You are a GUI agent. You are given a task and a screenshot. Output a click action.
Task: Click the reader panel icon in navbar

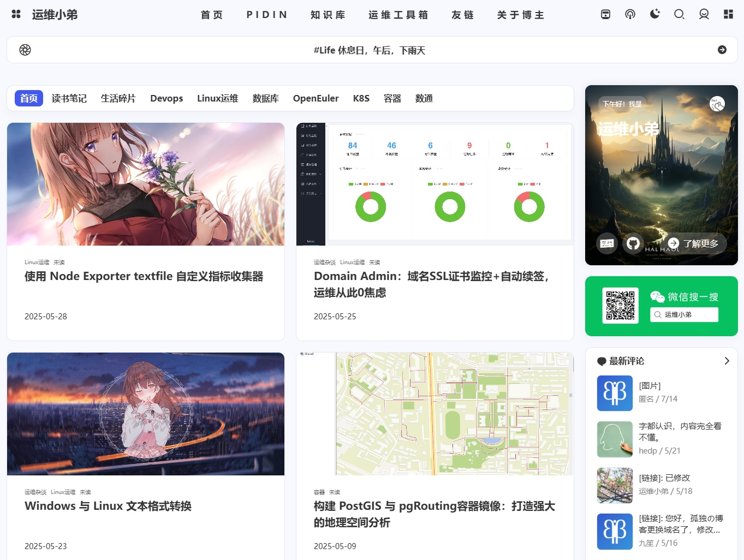(605, 15)
